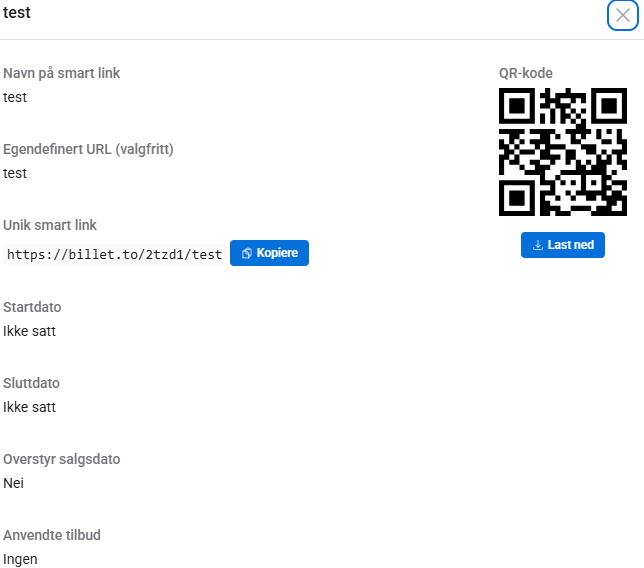The height and width of the screenshot is (568, 644).
Task: Click the dialog title "test" heading
Action: (x=16, y=13)
